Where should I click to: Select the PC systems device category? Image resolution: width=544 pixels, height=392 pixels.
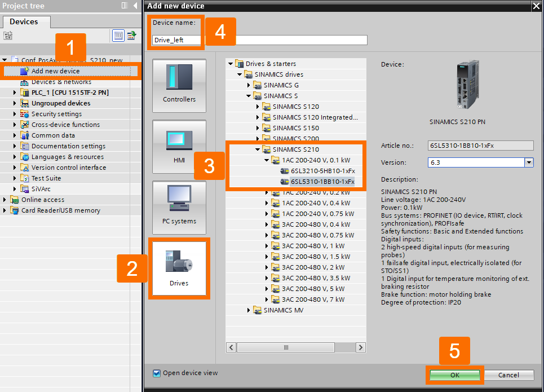[x=179, y=208]
